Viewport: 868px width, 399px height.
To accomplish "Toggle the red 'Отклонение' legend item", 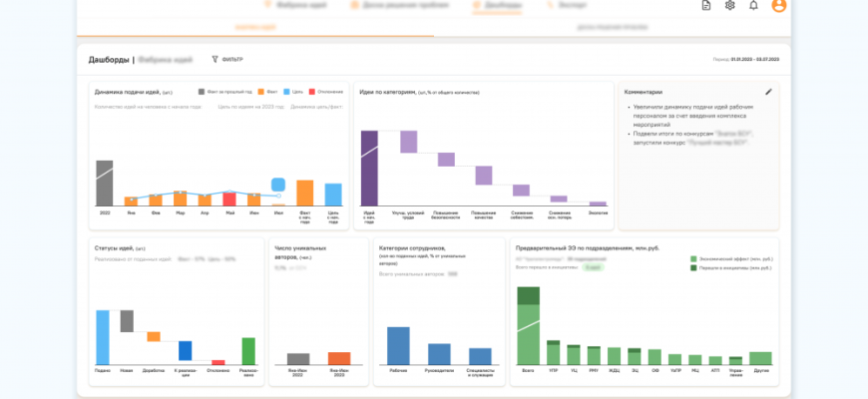I will pos(312,92).
